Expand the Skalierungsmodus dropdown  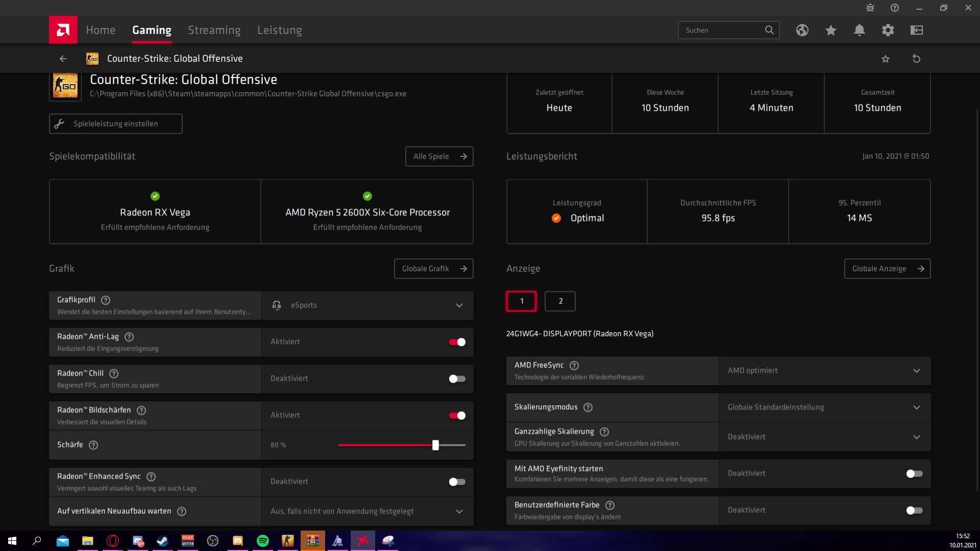coord(824,408)
